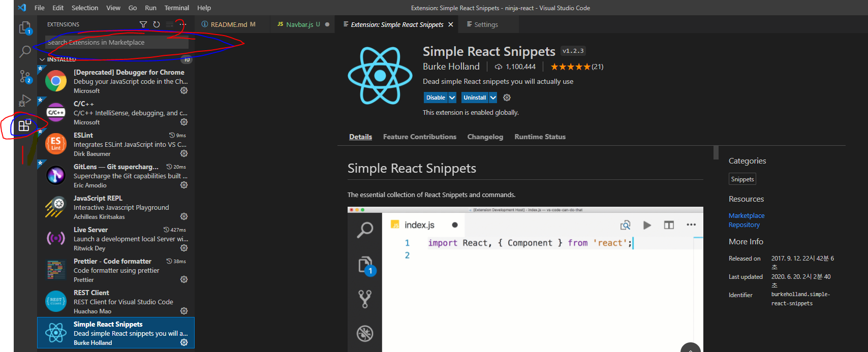The image size is (868, 352).
Task: Close the Simple React Snippets tab
Action: (x=451, y=24)
